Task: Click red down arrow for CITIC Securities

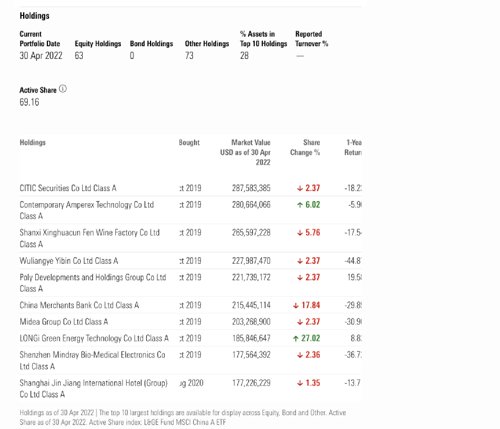Action: coord(300,188)
